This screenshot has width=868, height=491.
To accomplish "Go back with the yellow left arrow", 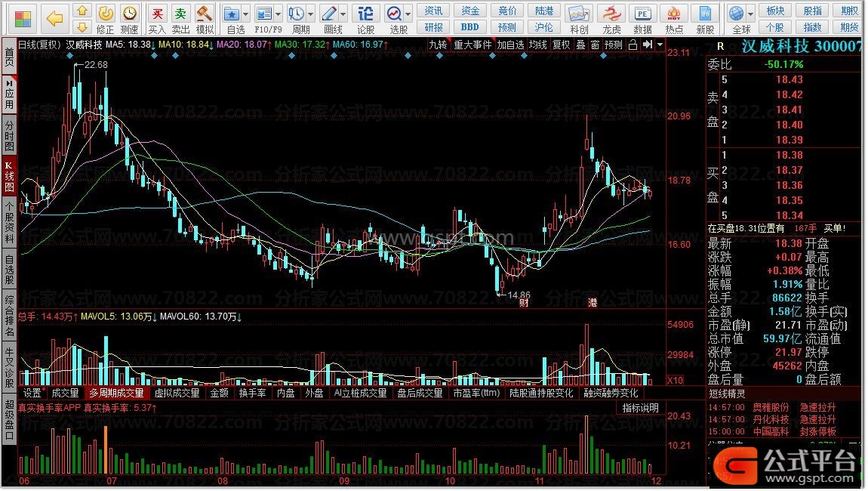I will (x=54, y=18).
